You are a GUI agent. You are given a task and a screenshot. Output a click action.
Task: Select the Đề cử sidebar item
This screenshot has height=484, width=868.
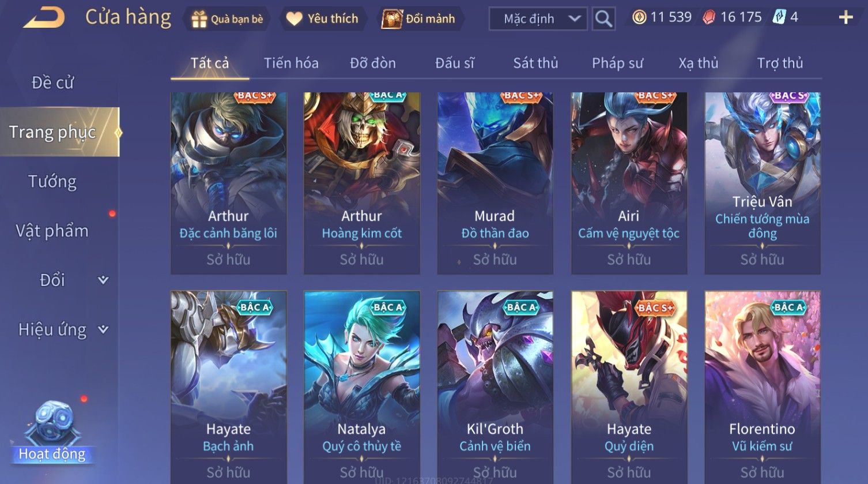52,82
